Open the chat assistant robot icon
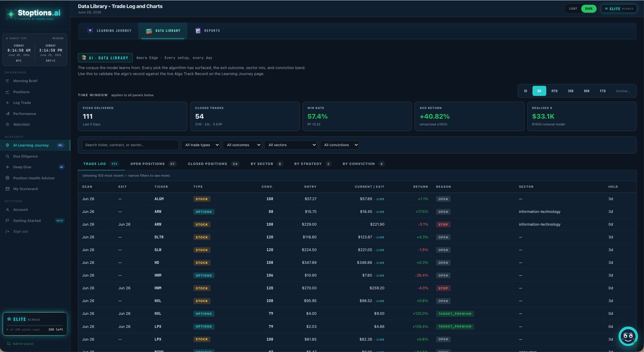644x352 pixels. click(628, 336)
